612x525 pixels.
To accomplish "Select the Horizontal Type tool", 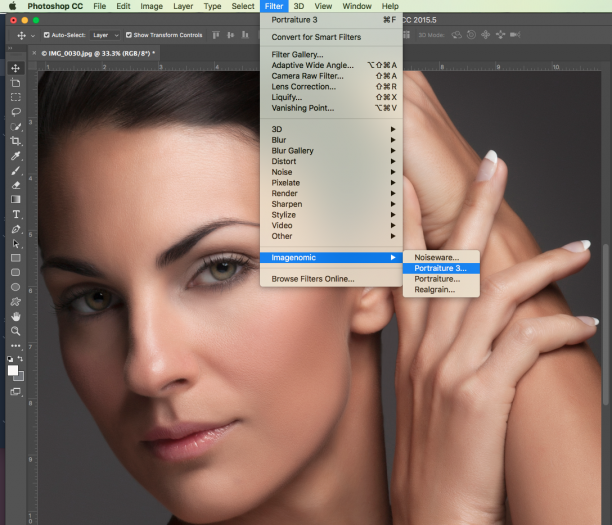I will tap(16, 214).
